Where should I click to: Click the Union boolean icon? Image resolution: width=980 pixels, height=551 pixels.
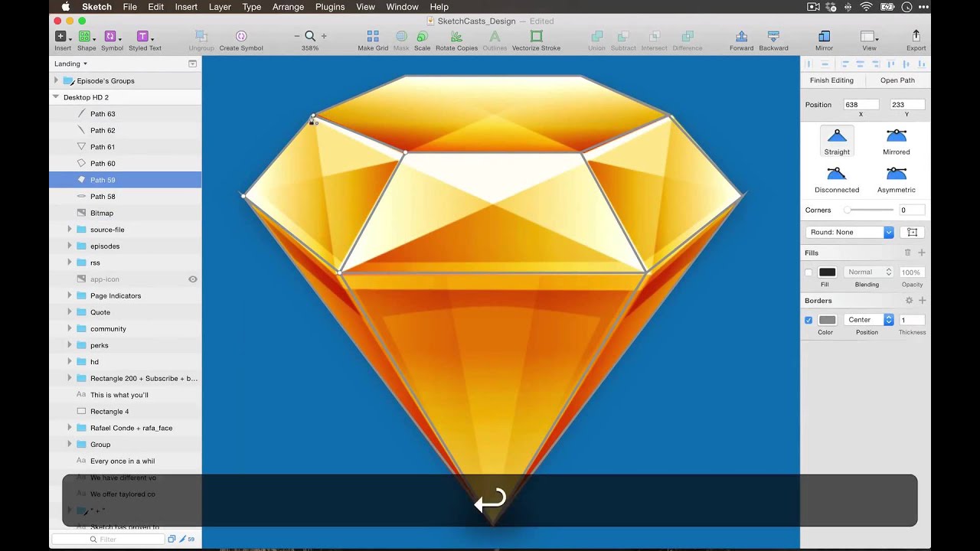point(596,36)
